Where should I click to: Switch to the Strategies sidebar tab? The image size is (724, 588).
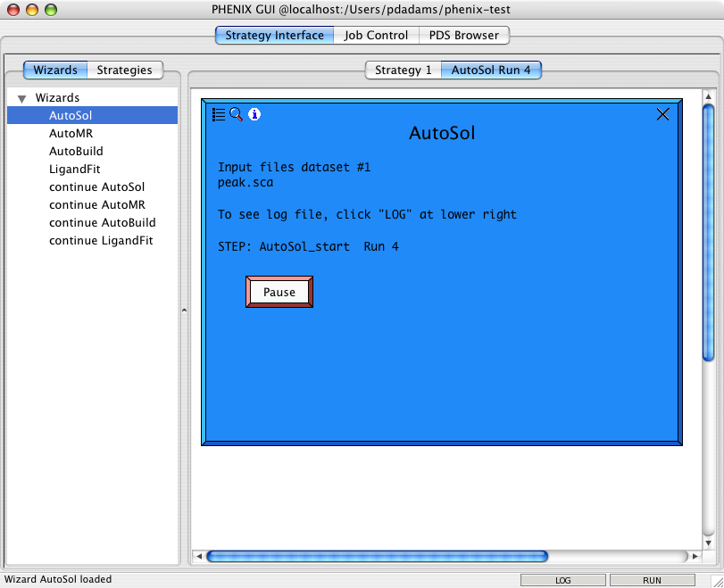pos(124,70)
